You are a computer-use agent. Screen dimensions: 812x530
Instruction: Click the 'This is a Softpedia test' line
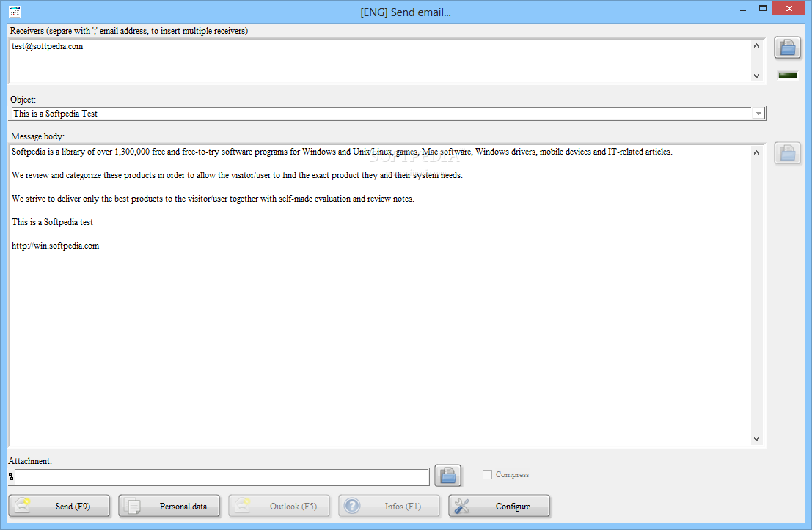pyautogui.click(x=52, y=222)
